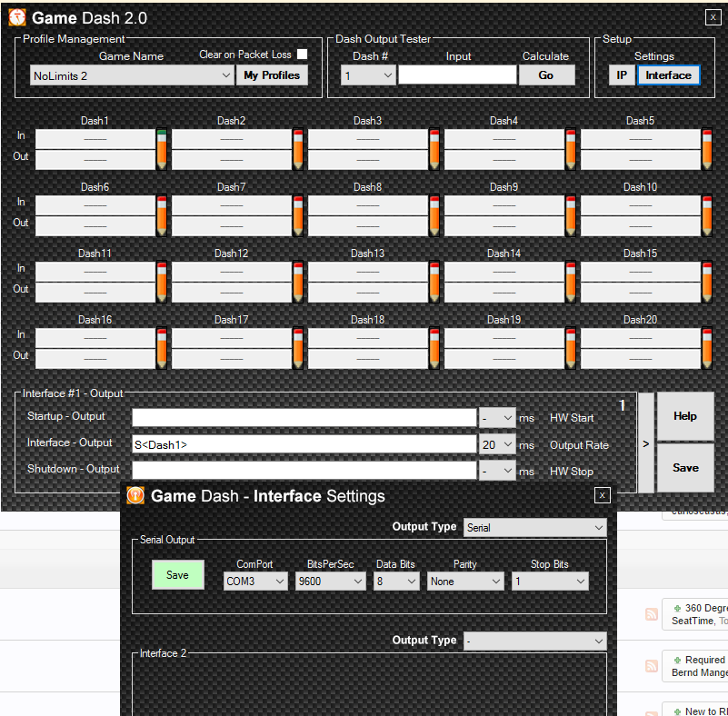
Task: Open the Parity dropdown showing None
Action: click(465, 581)
